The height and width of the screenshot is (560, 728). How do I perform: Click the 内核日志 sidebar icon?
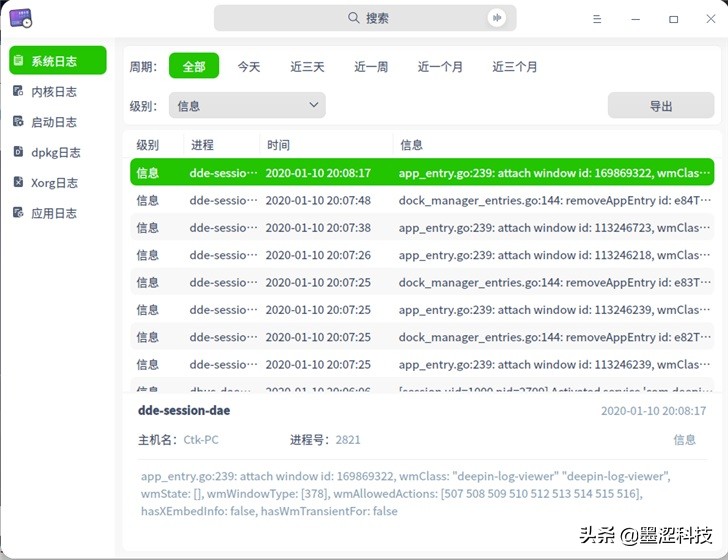point(18,91)
